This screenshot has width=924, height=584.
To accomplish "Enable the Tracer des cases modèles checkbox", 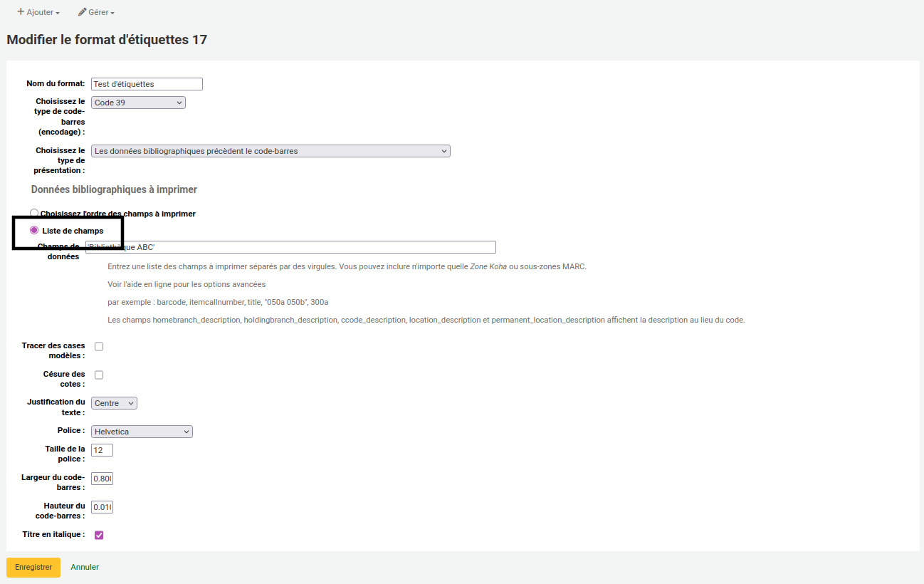I will (x=99, y=346).
